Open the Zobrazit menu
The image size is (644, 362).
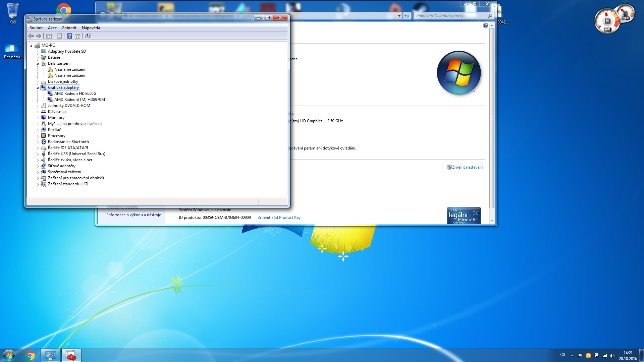pyautogui.click(x=69, y=28)
